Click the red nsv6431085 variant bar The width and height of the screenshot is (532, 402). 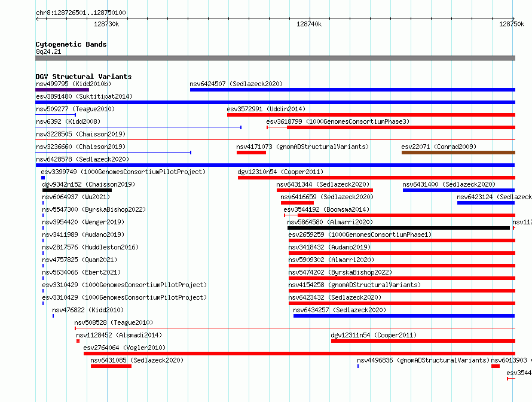(111, 366)
